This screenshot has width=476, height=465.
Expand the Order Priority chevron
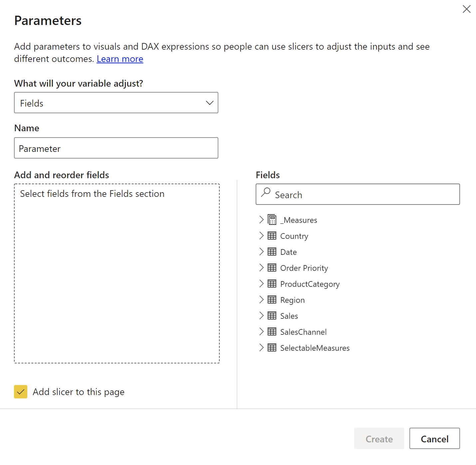click(261, 267)
